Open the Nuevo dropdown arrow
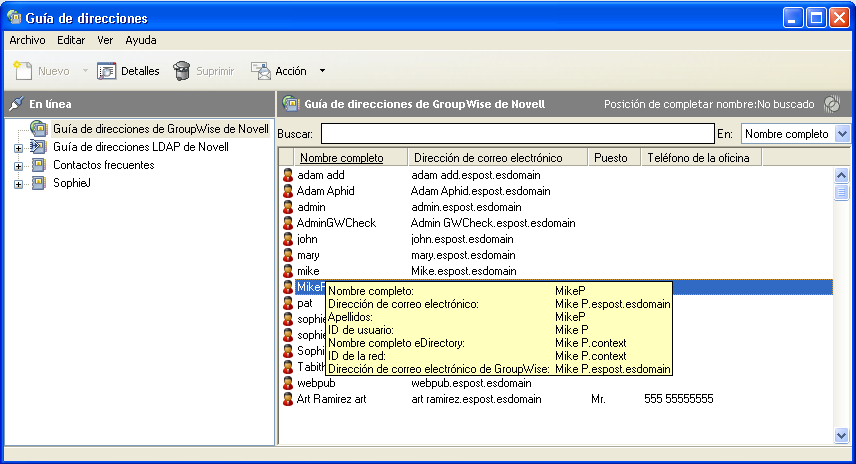856x464 pixels. 85,71
